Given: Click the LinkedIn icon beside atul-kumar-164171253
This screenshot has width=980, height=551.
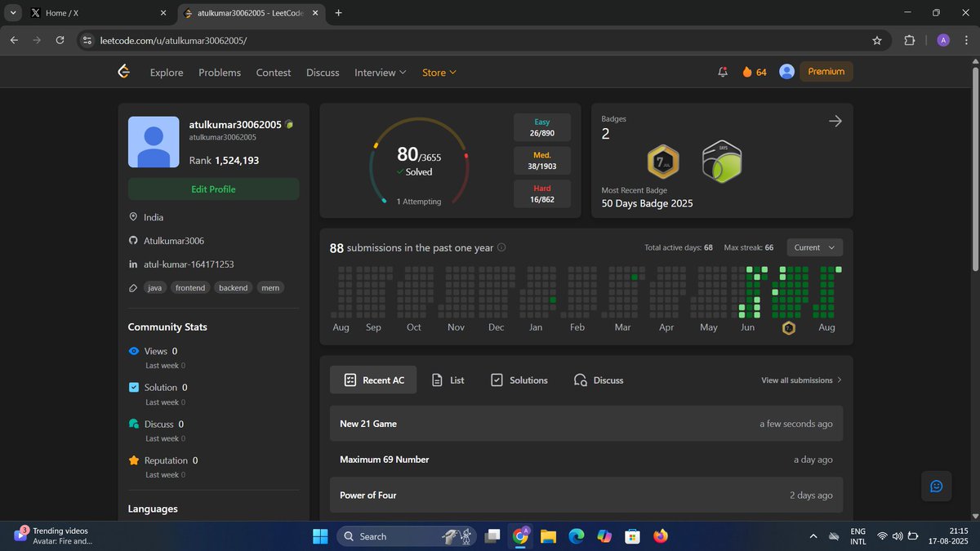Looking at the screenshot, I should pos(134,264).
